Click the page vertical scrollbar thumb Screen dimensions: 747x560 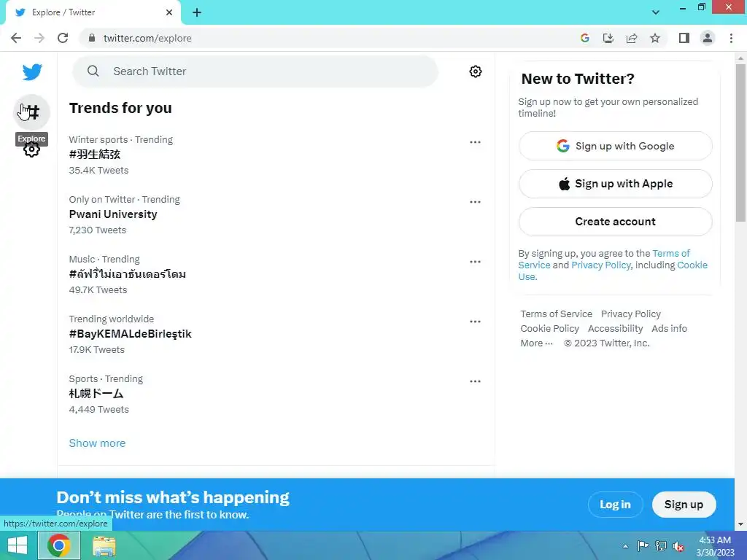coord(740,143)
